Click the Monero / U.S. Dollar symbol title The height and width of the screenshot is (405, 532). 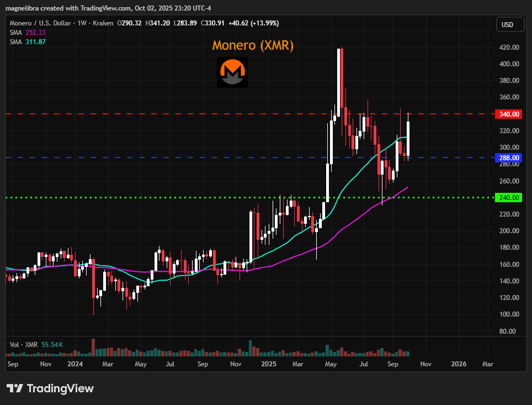click(40, 23)
